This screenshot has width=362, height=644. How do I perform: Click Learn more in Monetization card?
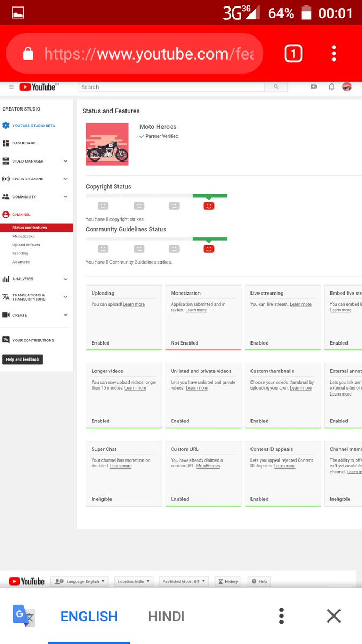[196, 310]
